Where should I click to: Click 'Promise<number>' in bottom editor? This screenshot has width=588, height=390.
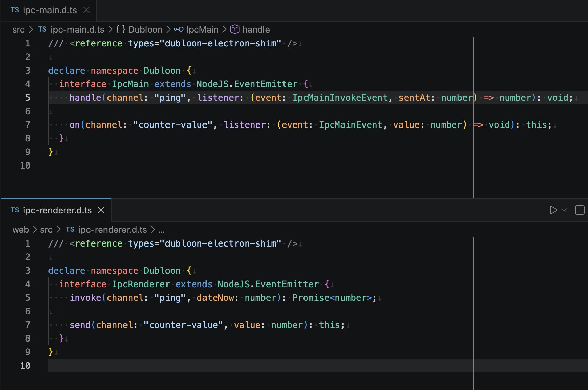tap(332, 298)
